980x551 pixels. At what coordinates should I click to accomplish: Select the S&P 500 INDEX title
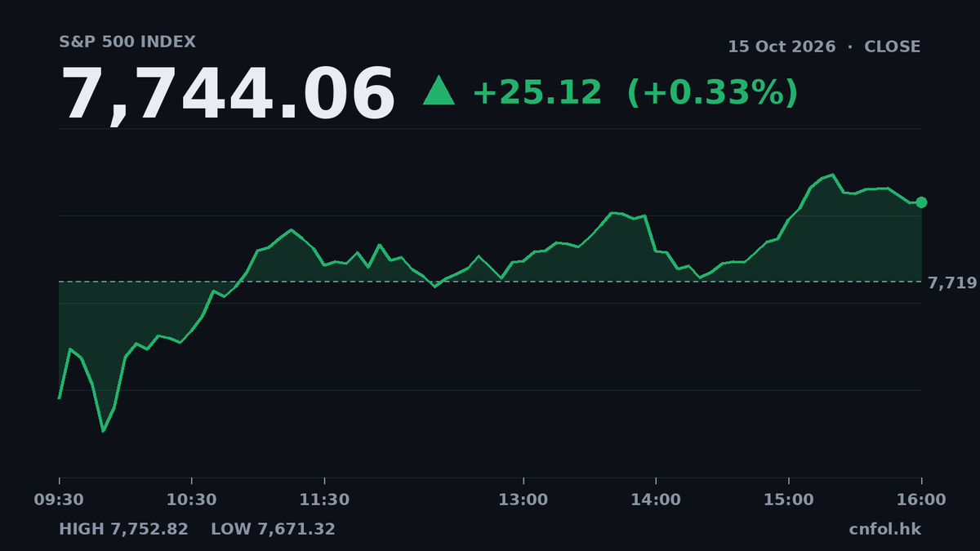127,42
